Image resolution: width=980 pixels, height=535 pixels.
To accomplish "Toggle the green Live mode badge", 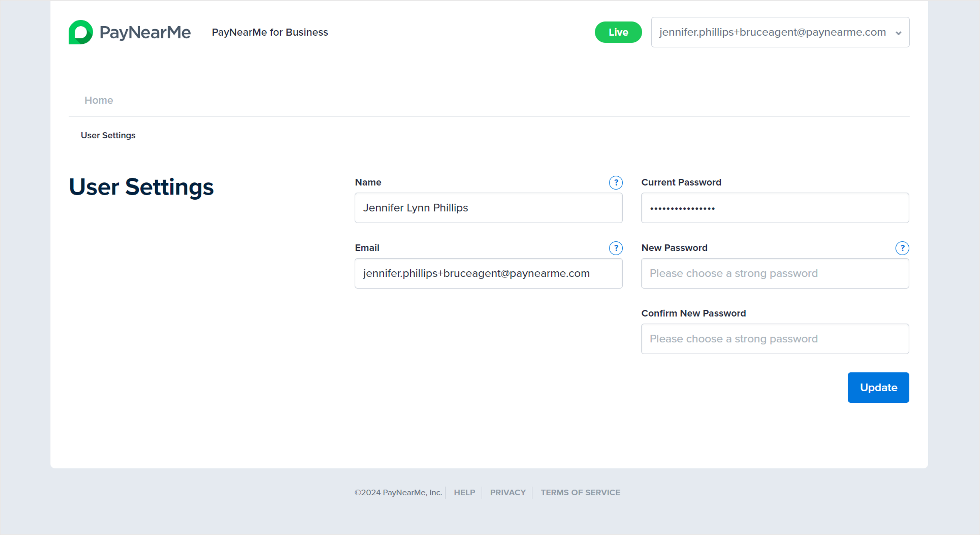I will pos(618,32).
